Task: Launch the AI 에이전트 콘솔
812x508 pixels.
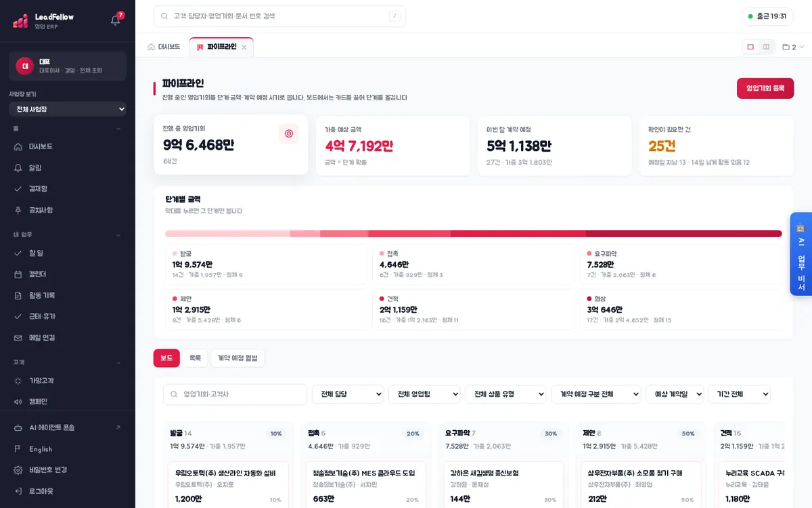Action: (68, 427)
